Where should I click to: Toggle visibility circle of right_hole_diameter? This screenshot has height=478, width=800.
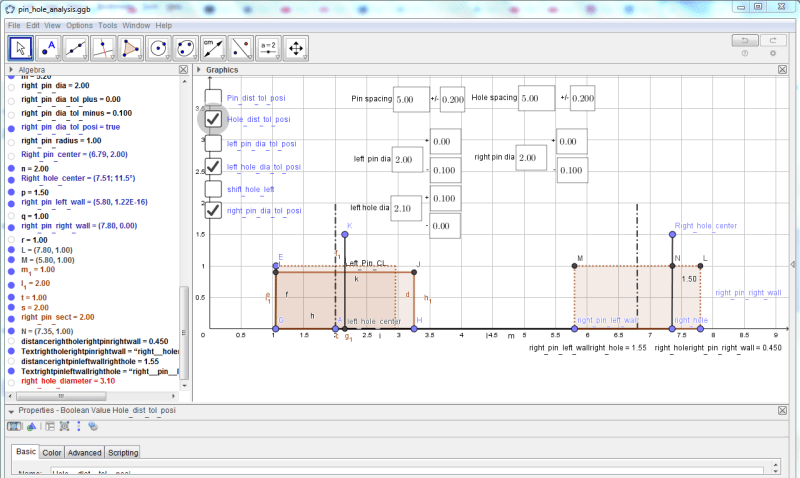(x=11, y=383)
